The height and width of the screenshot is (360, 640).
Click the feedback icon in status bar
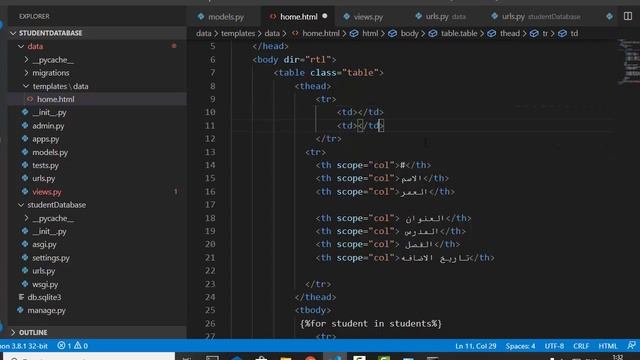631,346
